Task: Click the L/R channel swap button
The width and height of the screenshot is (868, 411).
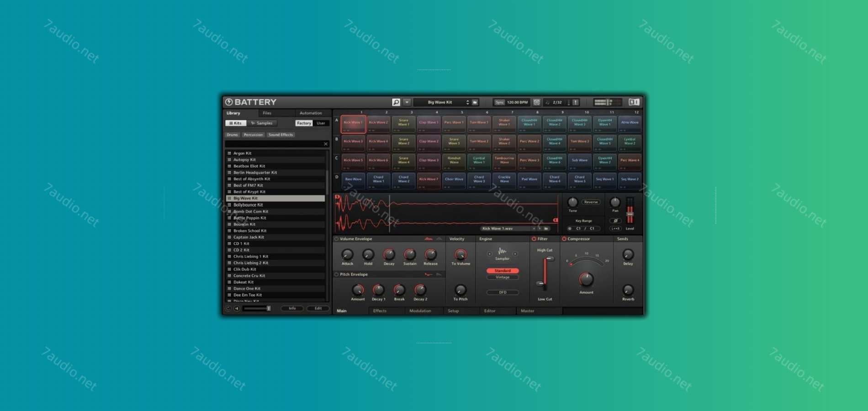Action: coord(615,228)
